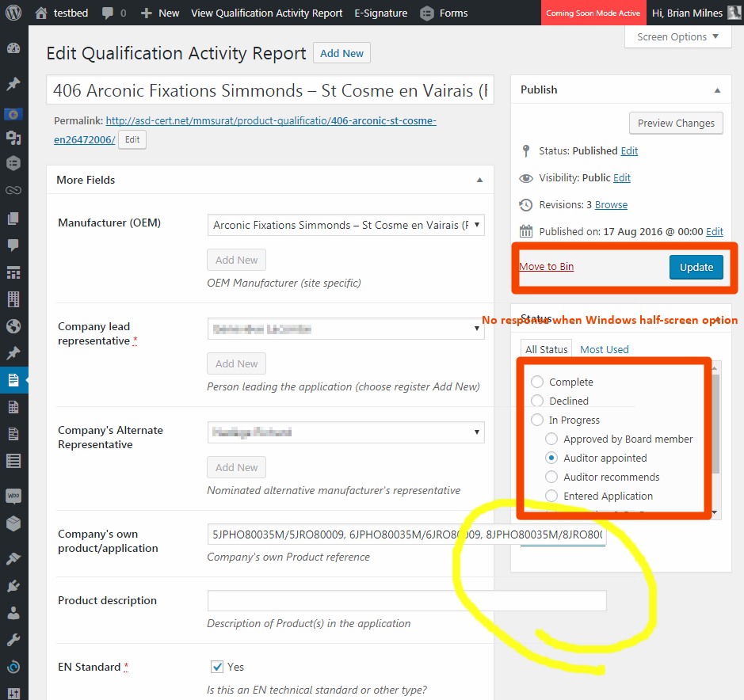Open the Plugins plug icon

pyautogui.click(x=13, y=586)
